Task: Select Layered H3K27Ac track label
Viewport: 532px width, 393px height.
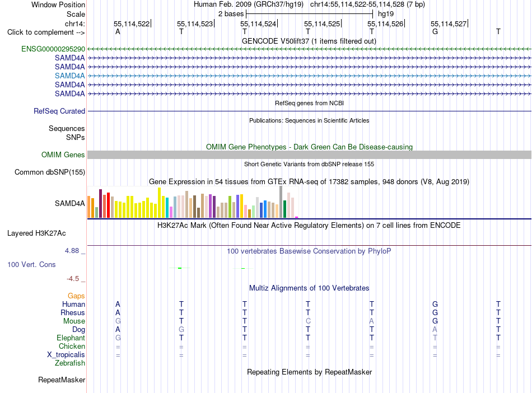Action: 36,233
